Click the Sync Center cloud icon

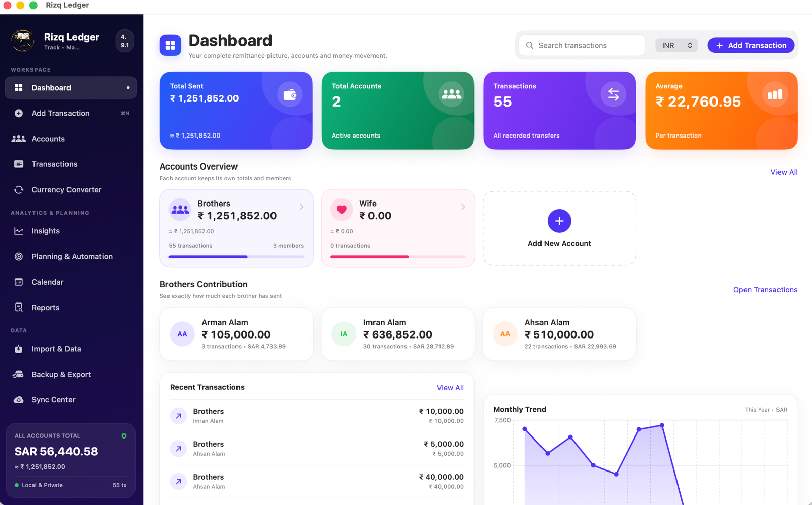(x=19, y=400)
